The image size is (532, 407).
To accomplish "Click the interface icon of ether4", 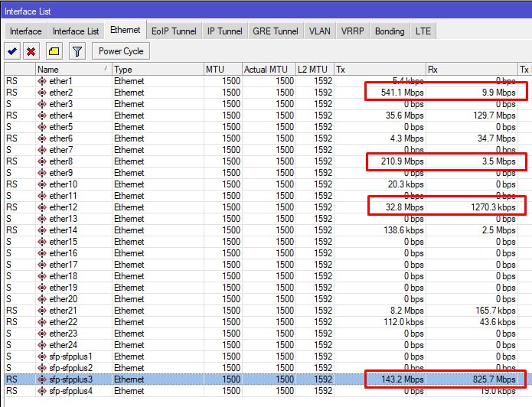I will [42, 116].
